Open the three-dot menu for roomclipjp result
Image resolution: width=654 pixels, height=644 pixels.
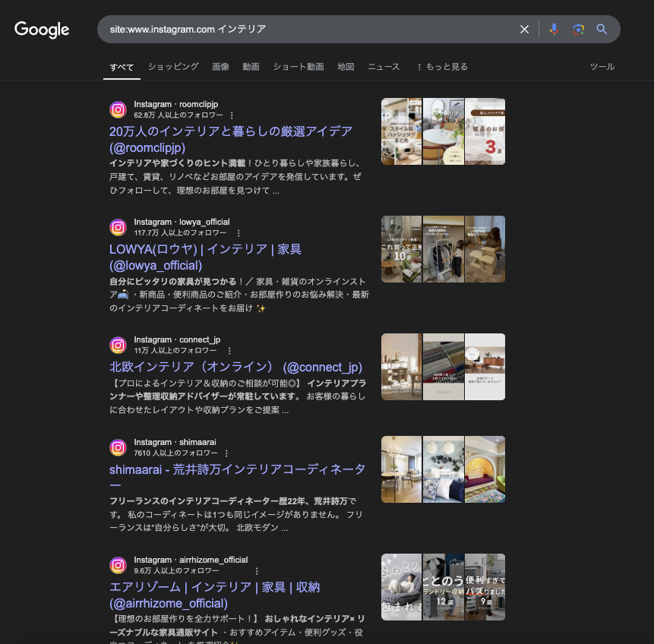click(x=232, y=115)
